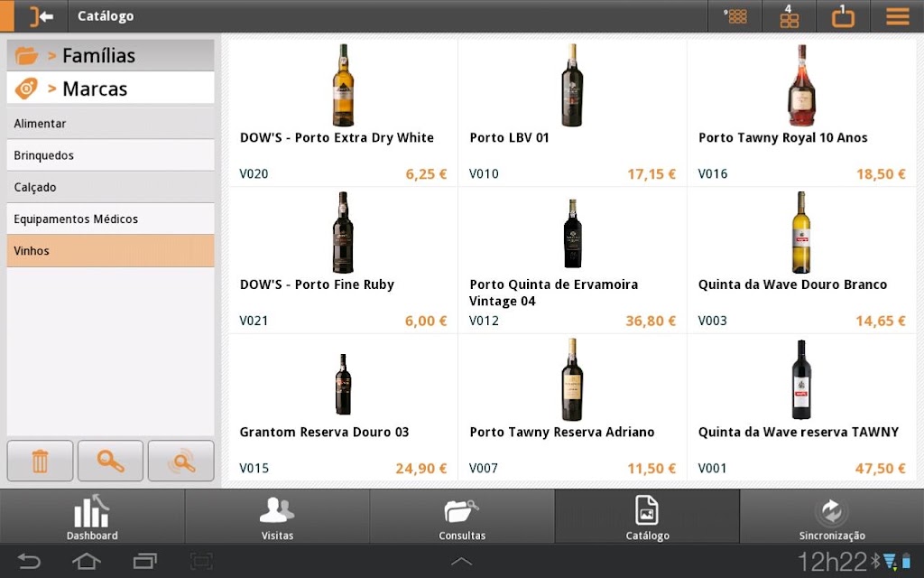This screenshot has height=578, width=924.
Task: Open DOW'S Porto Fine Ruby bottle image
Action: tap(343, 232)
